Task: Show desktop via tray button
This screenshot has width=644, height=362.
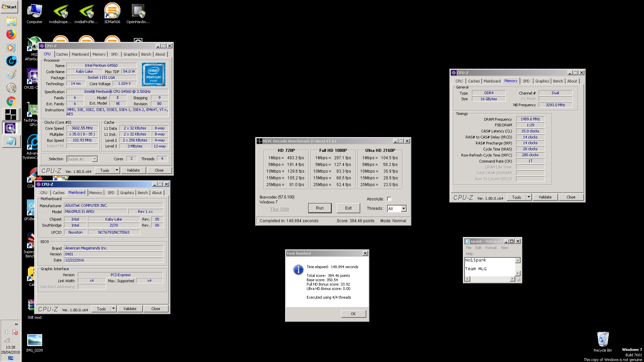Action: (x=11, y=358)
